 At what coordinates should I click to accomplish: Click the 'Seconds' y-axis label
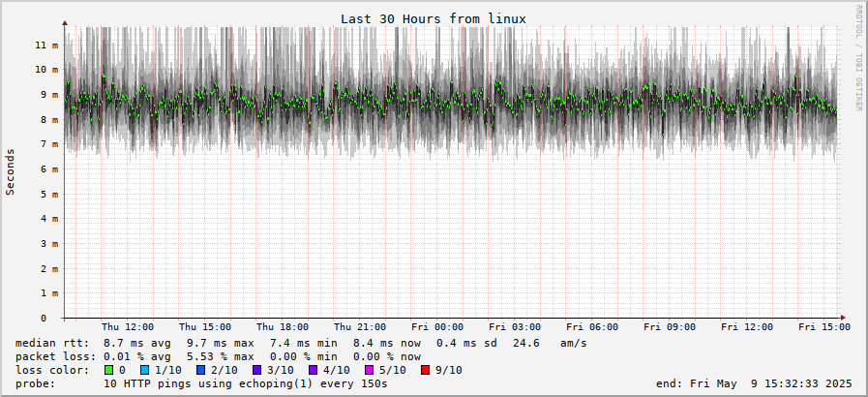point(10,171)
